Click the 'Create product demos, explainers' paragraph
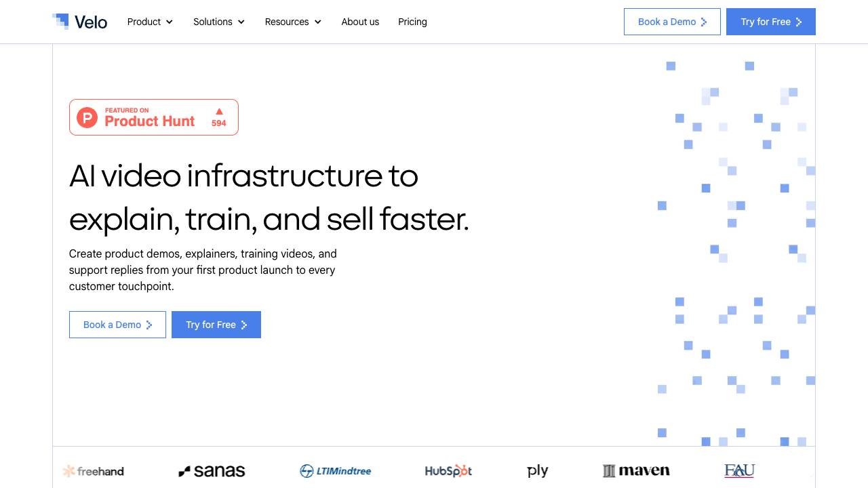 pyautogui.click(x=203, y=270)
